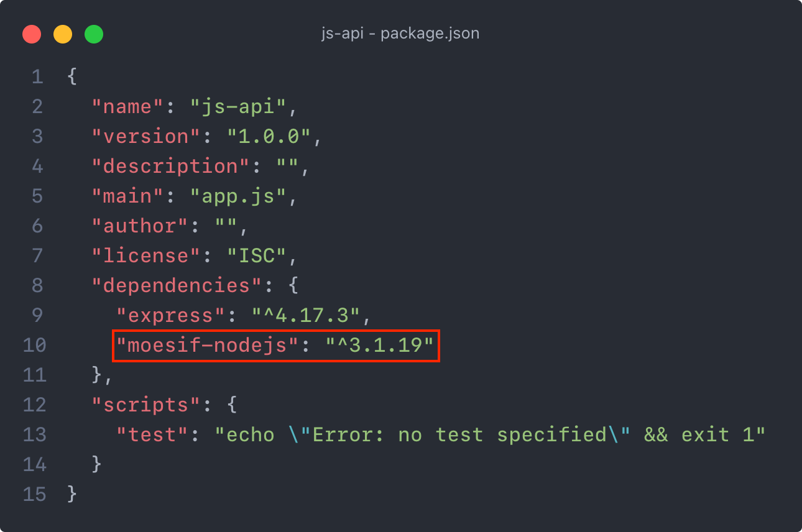The image size is (802, 532).
Task: Click the 'scripts' key on line 12
Action: [145, 405]
